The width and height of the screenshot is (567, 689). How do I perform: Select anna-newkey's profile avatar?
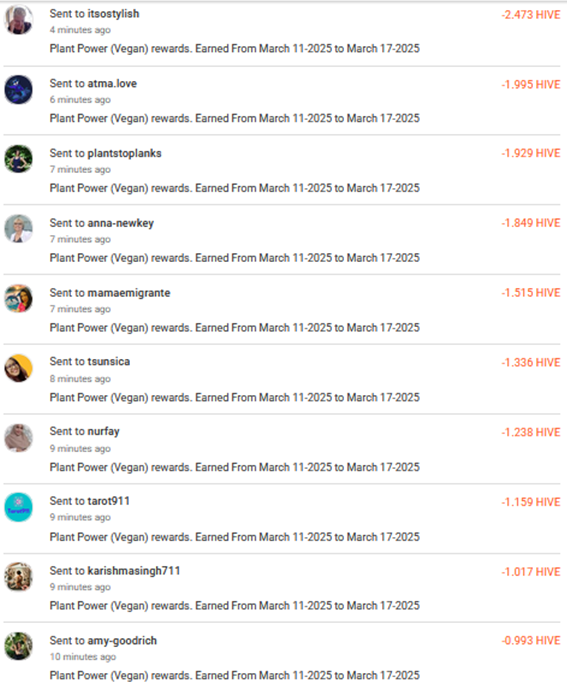18,229
